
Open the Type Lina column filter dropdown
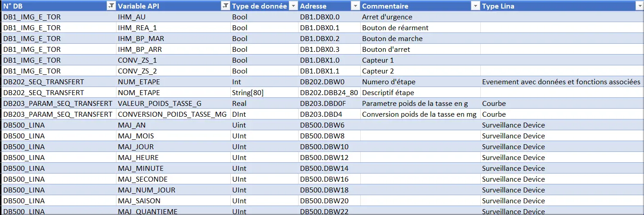tap(639, 6)
